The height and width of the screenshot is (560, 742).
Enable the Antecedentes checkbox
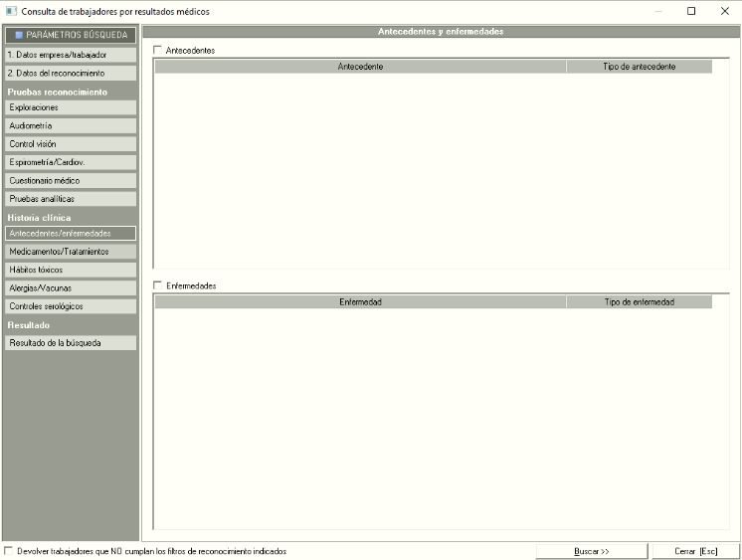(158, 50)
